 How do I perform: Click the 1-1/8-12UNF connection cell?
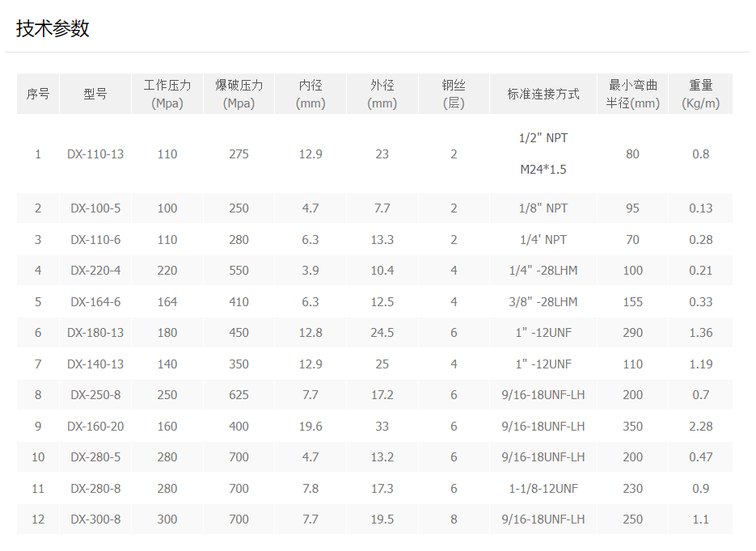pos(543,488)
